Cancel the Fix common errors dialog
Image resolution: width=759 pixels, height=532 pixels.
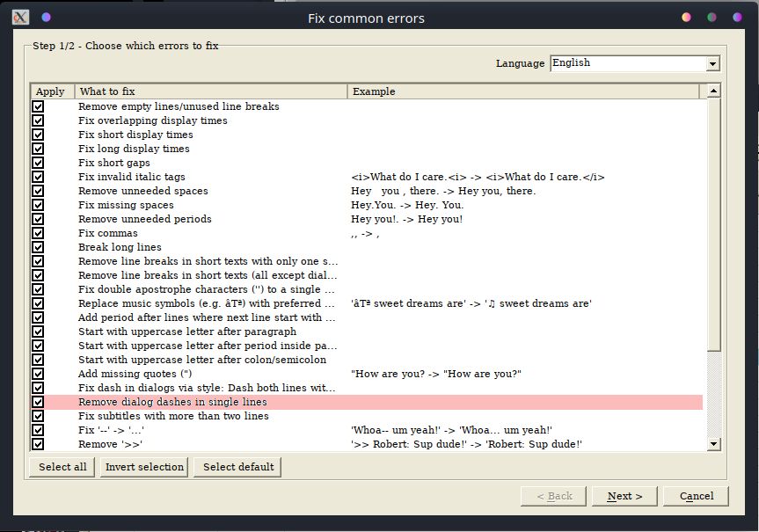click(x=696, y=495)
